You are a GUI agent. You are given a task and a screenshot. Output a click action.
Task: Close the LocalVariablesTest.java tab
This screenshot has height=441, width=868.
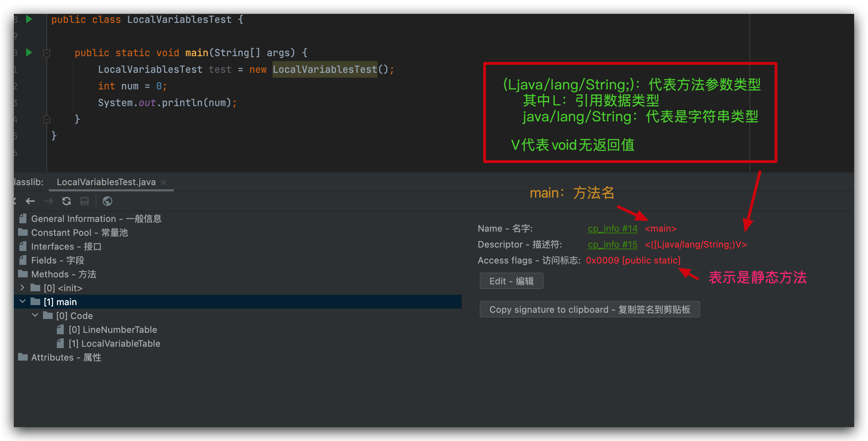pos(164,182)
